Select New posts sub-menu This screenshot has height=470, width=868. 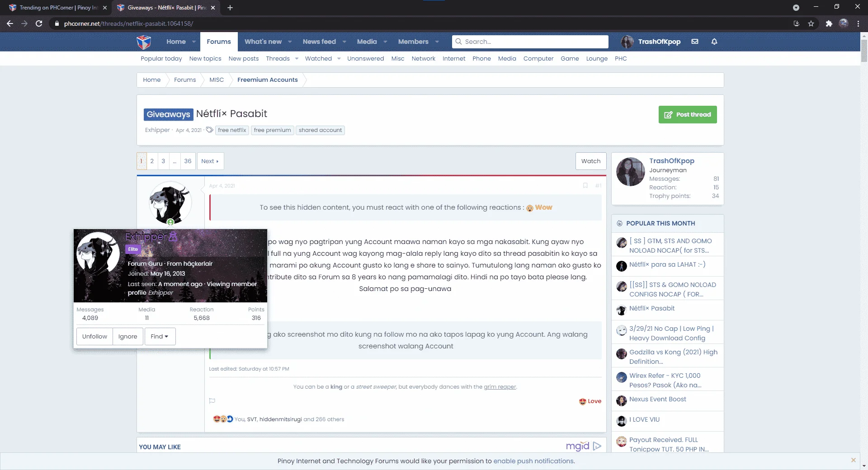coord(244,59)
